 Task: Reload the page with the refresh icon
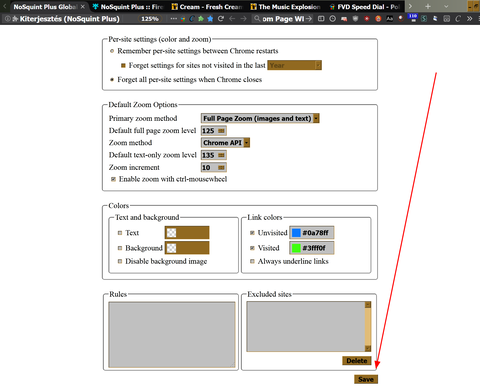[221, 19]
